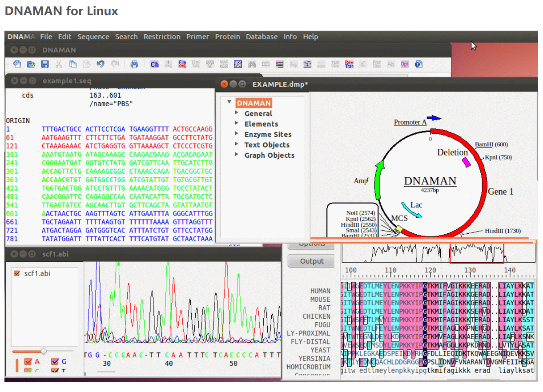The image size is (543, 392).
Task: Click the YERSINIA sequence name in alignment
Action: coord(314,359)
